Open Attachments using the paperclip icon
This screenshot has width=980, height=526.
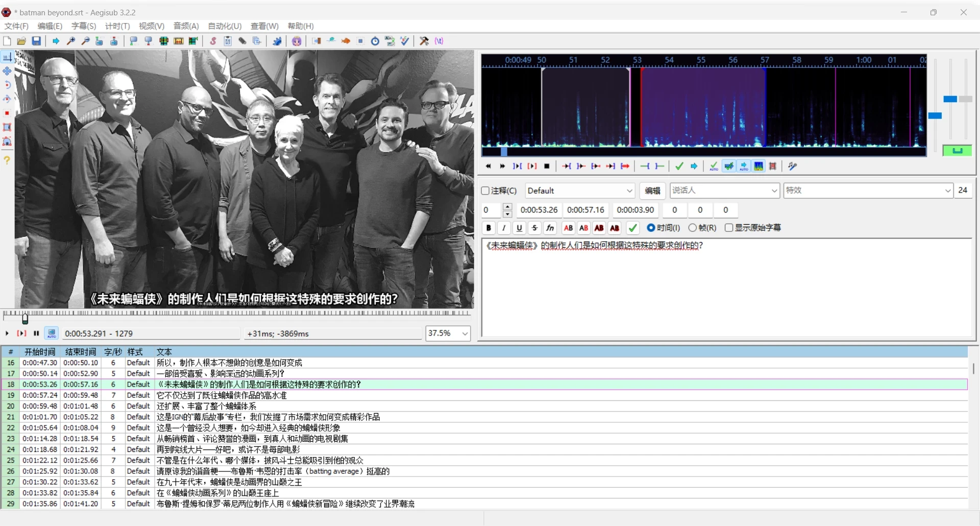[x=242, y=41]
